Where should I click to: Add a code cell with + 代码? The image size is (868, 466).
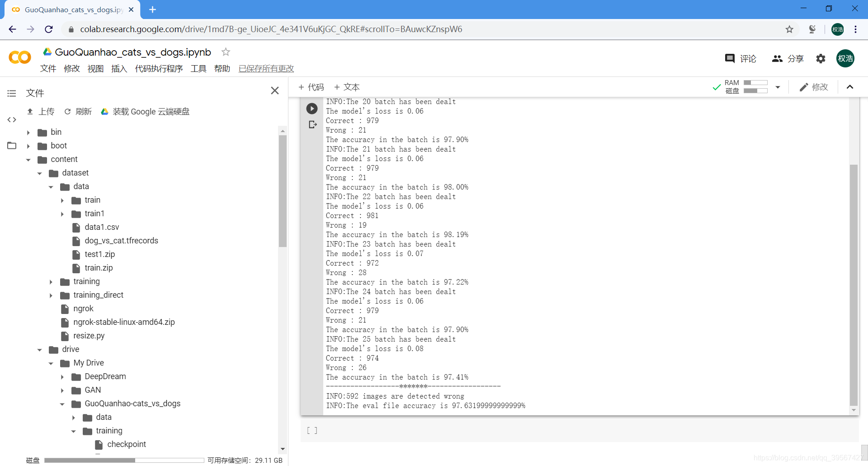tap(311, 87)
